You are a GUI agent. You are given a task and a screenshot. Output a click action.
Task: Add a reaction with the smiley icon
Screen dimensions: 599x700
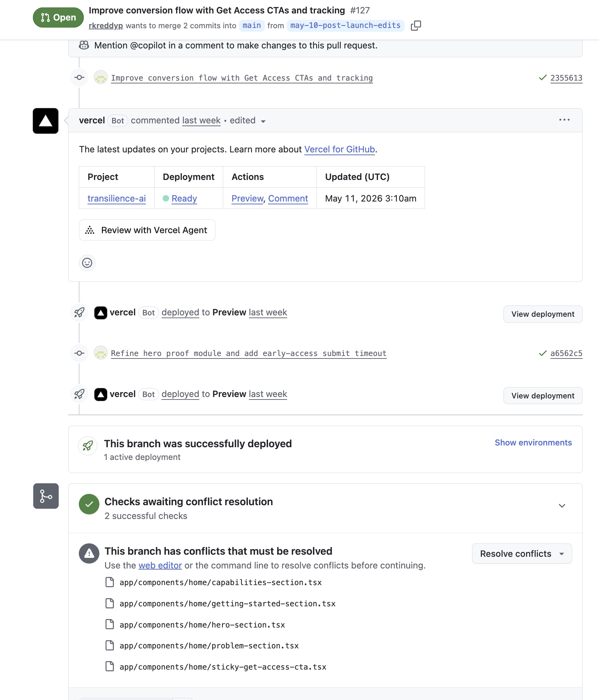pyautogui.click(x=87, y=263)
